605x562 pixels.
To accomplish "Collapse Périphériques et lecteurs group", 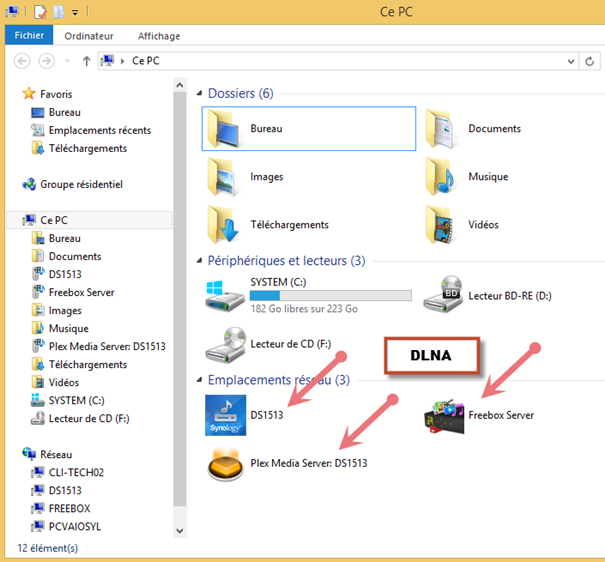I will tap(199, 261).
